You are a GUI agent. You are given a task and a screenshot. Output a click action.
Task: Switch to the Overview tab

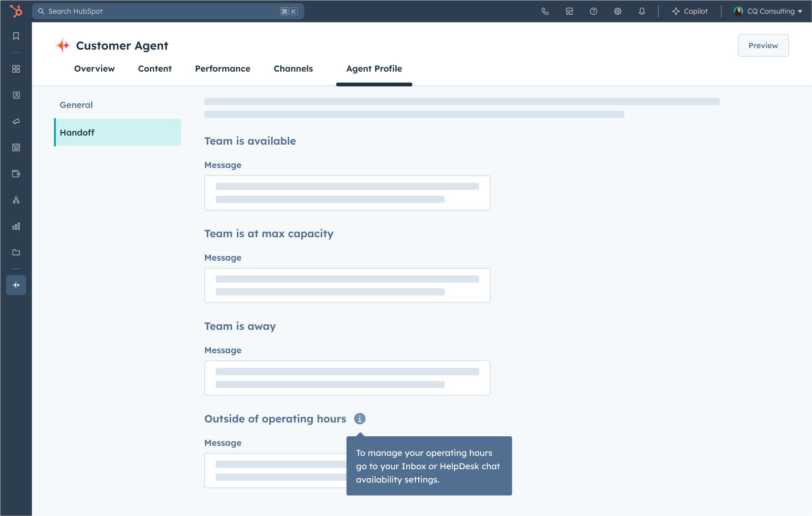(95, 69)
